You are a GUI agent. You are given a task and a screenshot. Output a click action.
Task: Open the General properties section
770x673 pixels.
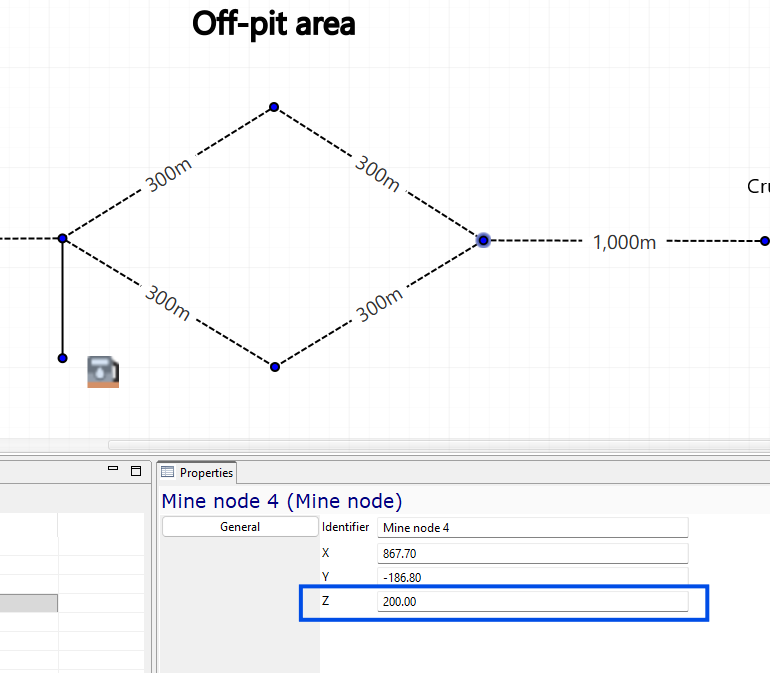(240, 527)
